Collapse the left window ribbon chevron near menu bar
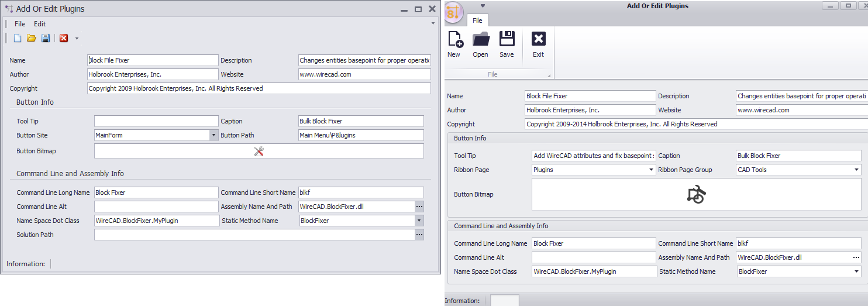Viewport: 868px width, 306px height. 433,23
